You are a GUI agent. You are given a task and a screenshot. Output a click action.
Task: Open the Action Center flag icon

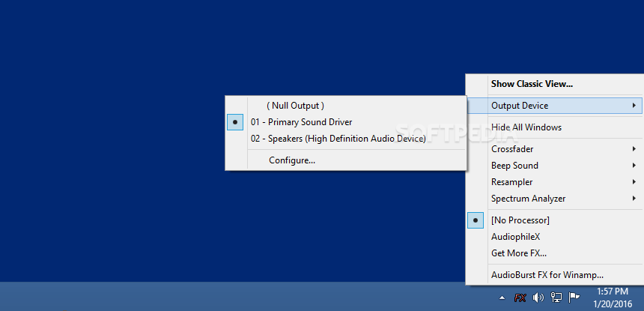pos(574,298)
